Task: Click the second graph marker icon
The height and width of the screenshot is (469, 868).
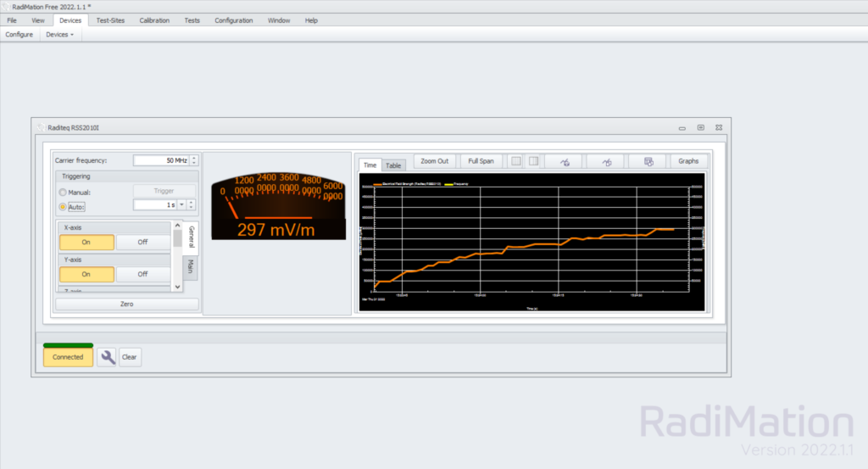Action: coord(605,161)
